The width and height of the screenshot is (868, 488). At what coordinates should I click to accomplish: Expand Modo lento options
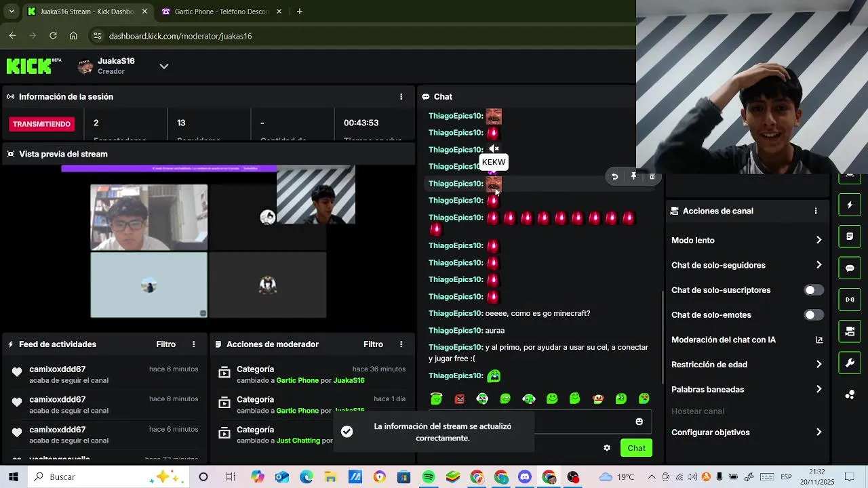[x=818, y=240]
